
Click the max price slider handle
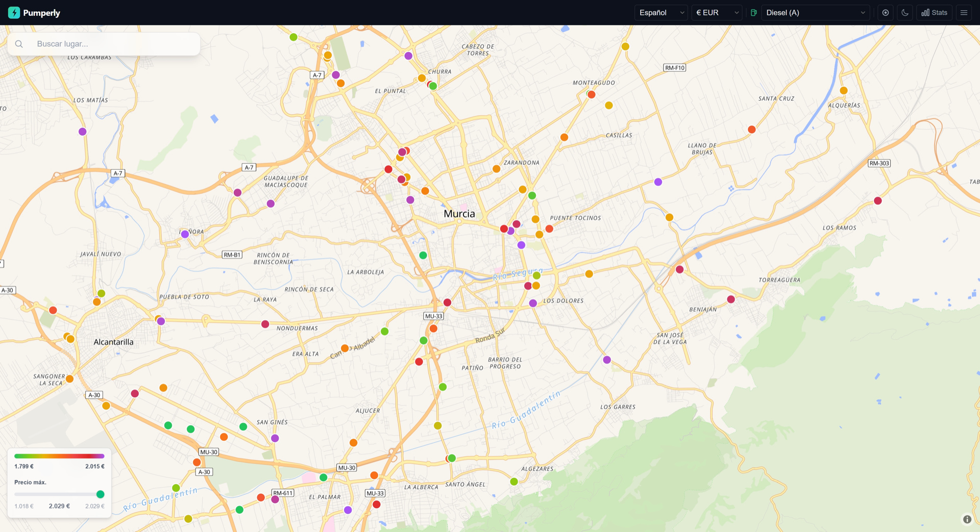101,494
